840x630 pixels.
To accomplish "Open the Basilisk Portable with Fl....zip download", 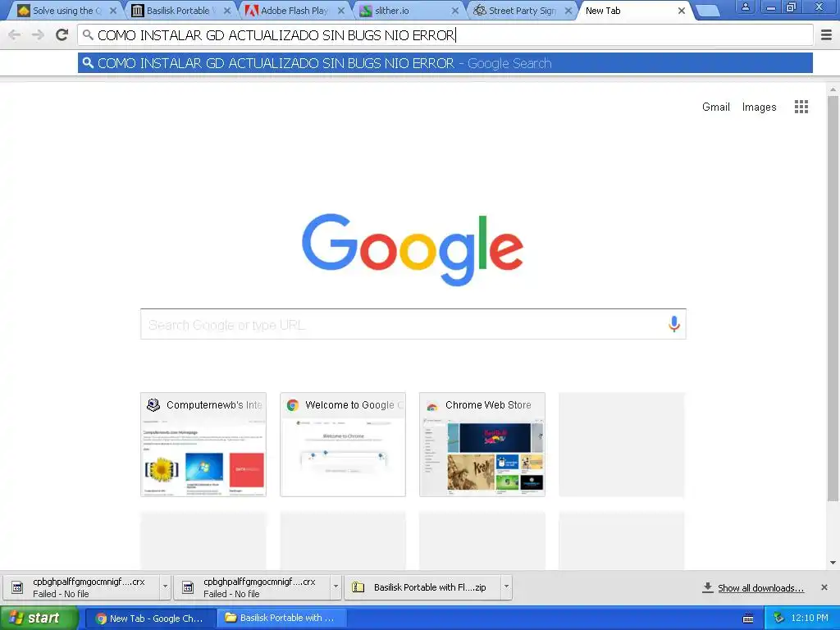I will (x=422, y=587).
